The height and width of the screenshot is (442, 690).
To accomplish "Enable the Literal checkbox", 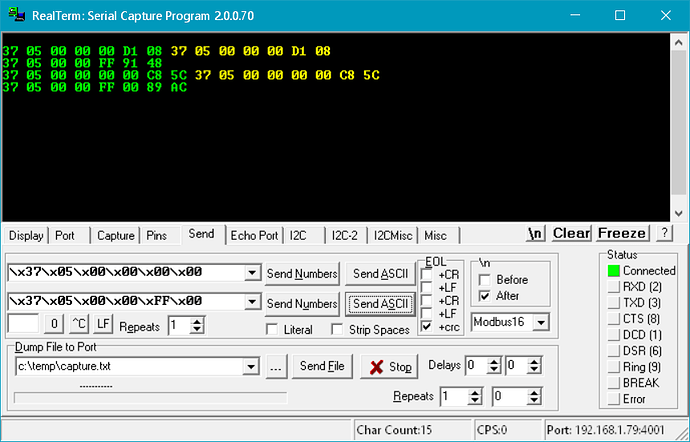I will [x=272, y=329].
